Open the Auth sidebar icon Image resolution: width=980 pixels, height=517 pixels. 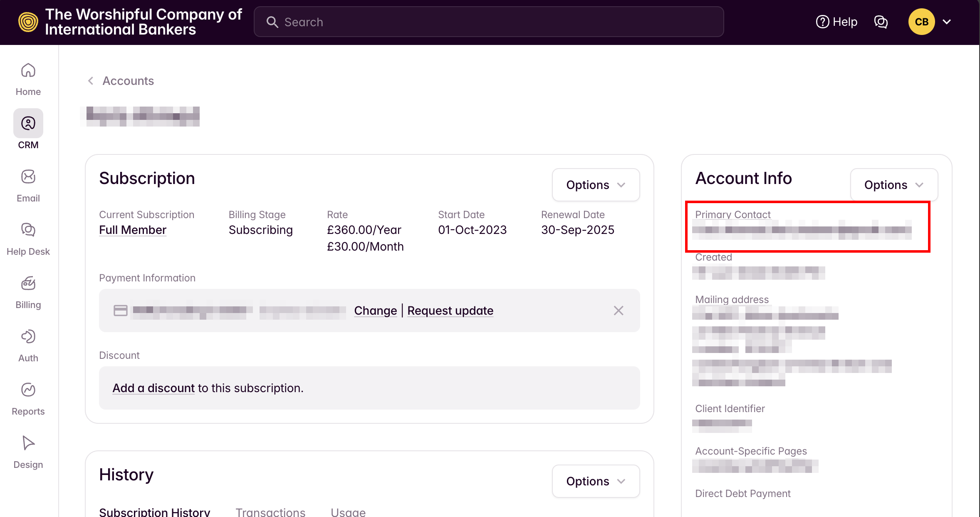coord(28,337)
